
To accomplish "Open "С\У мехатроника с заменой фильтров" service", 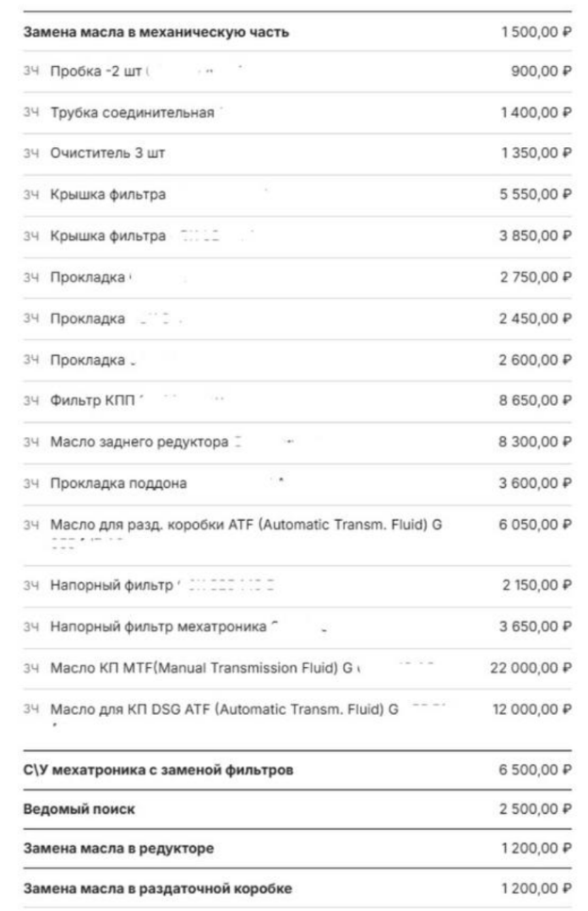I will [157, 771].
